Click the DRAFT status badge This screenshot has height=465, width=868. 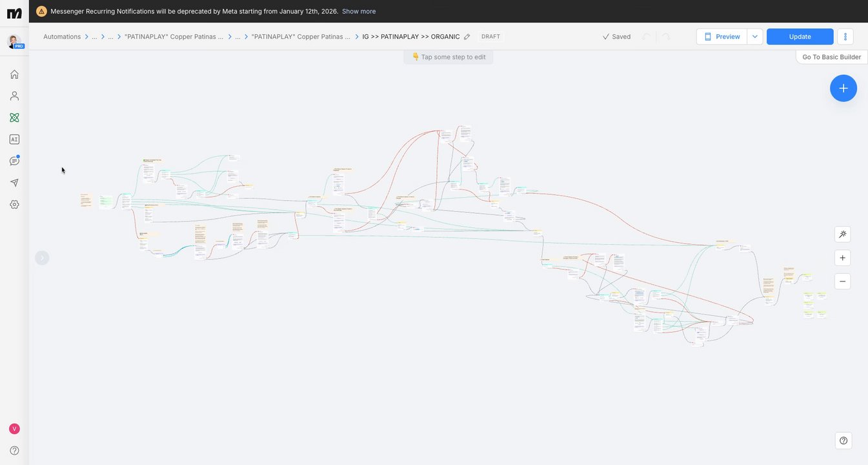[490, 37]
